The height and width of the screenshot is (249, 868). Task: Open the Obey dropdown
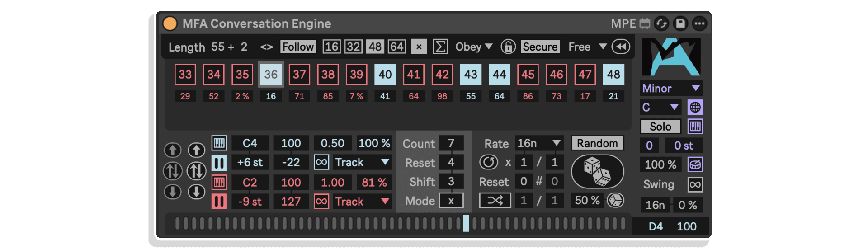[x=474, y=47]
